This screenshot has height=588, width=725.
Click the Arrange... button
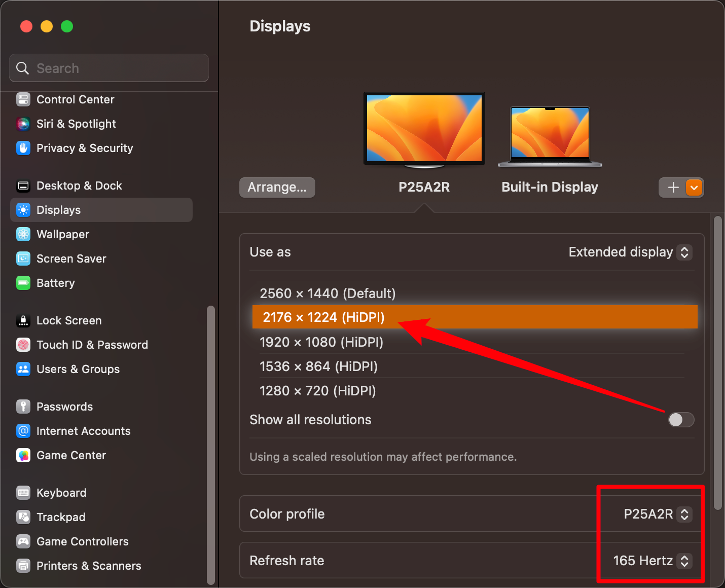tap(277, 188)
